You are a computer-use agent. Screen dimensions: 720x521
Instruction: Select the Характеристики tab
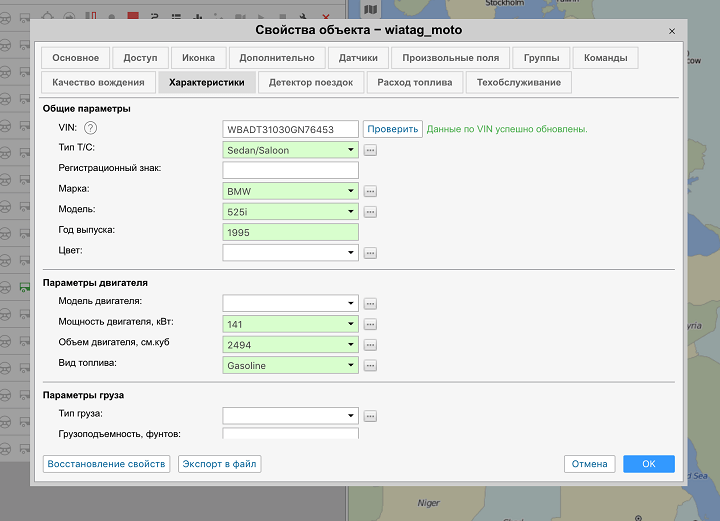point(207,83)
